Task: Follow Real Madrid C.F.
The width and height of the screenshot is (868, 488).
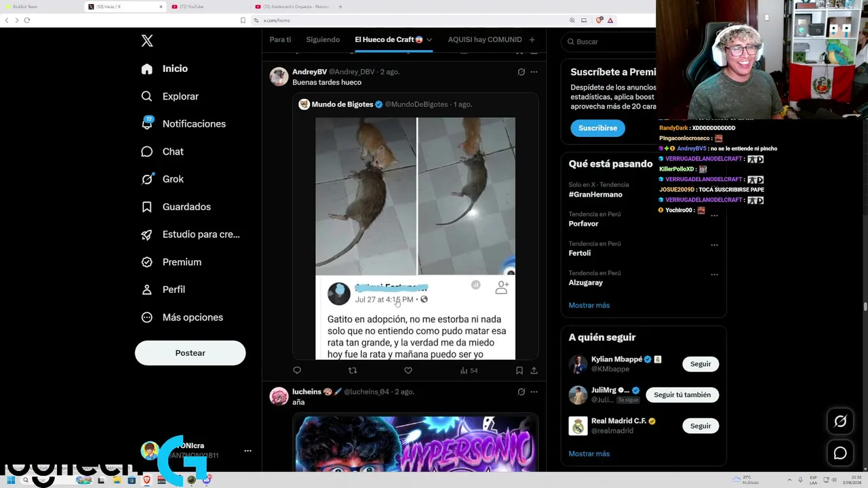Action: tap(701, 426)
